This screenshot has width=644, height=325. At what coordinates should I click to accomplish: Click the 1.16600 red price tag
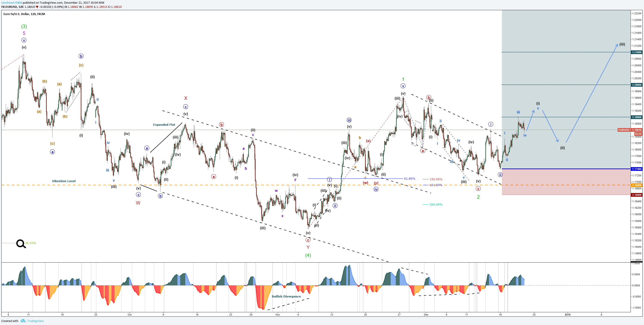tap(637, 195)
